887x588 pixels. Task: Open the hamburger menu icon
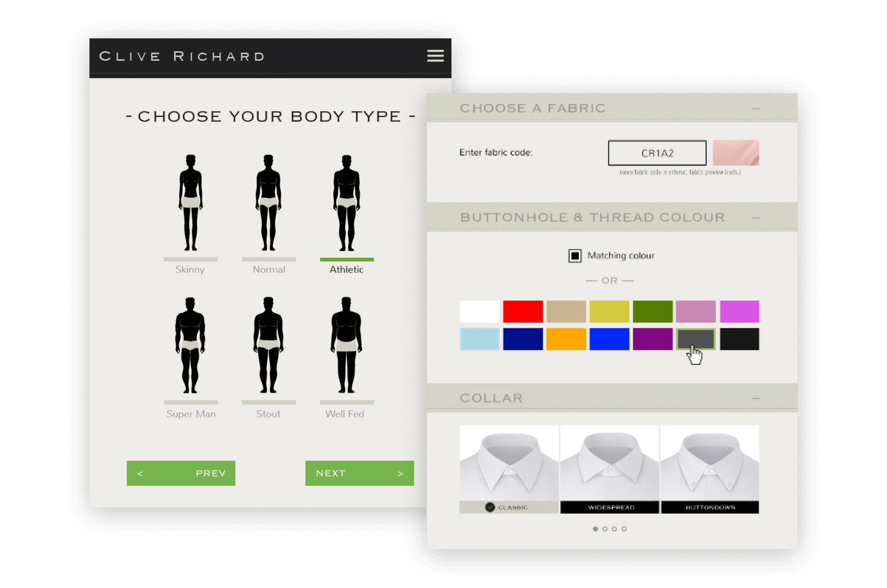(x=435, y=56)
